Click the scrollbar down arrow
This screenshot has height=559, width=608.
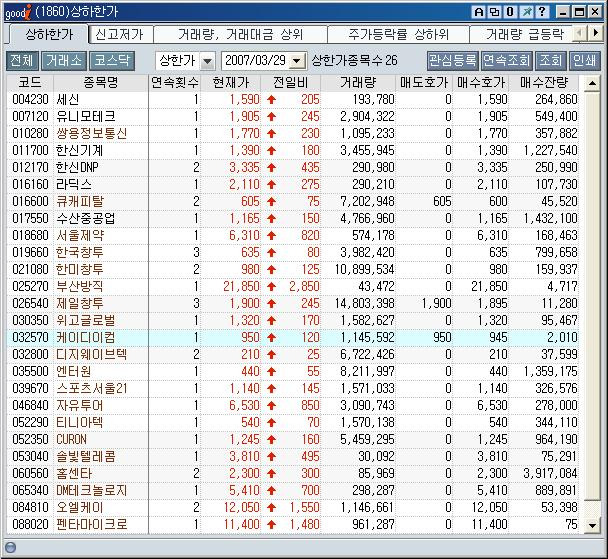pyautogui.click(x=592, y=526)
